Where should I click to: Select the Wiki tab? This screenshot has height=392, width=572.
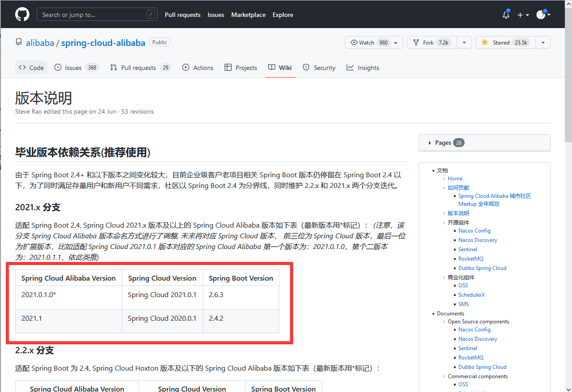pyautogui.click(x=280, y=68)
